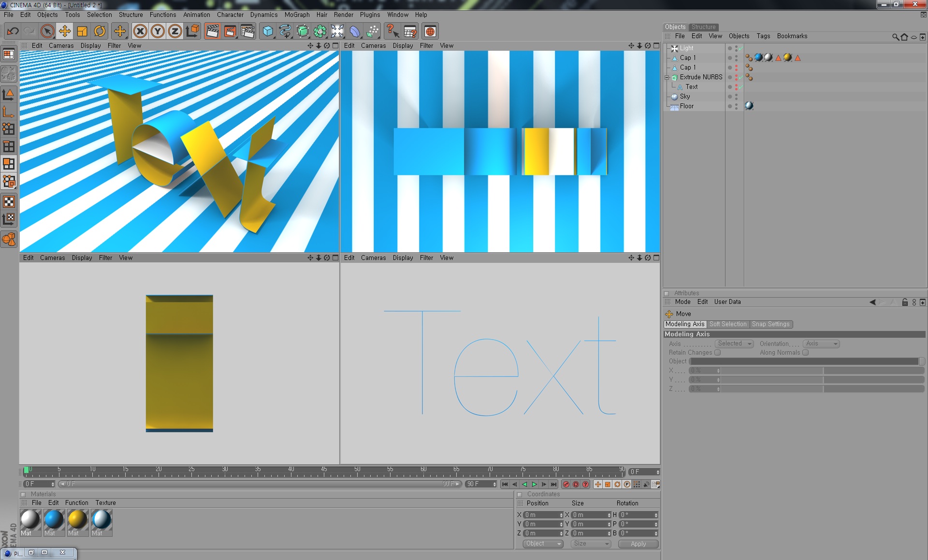Toggle the Light object's enabled checkmark
The height and width of the screenshot is (560, 928).
(741, 48)
